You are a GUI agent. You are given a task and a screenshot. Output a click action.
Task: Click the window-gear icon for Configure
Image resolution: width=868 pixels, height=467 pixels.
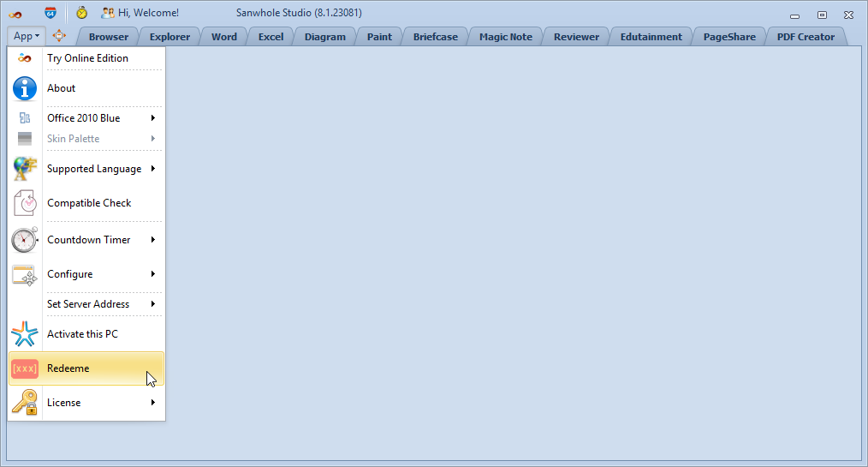pyautogui.click(x=25, y=275)
